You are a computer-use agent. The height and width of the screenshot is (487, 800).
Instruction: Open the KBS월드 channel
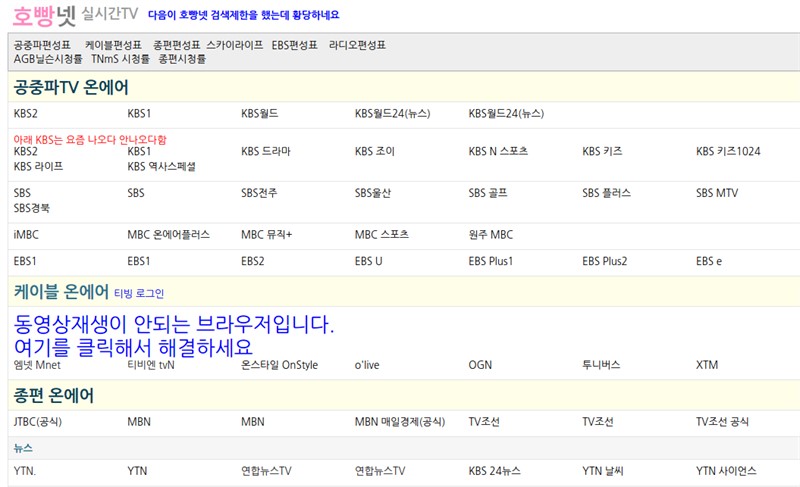[260, 113]
